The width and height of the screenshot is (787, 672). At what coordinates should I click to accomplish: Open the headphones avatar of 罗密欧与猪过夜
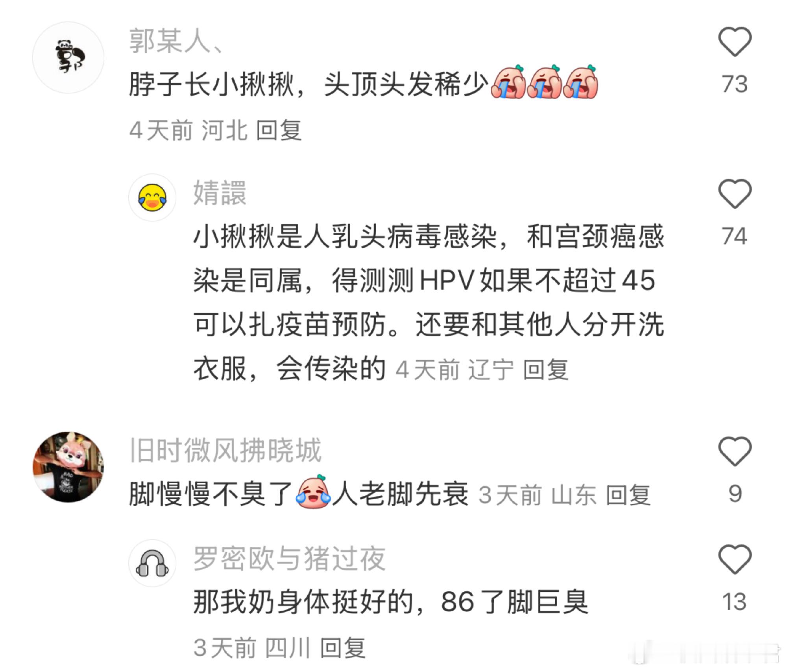(x=152, y=563)
